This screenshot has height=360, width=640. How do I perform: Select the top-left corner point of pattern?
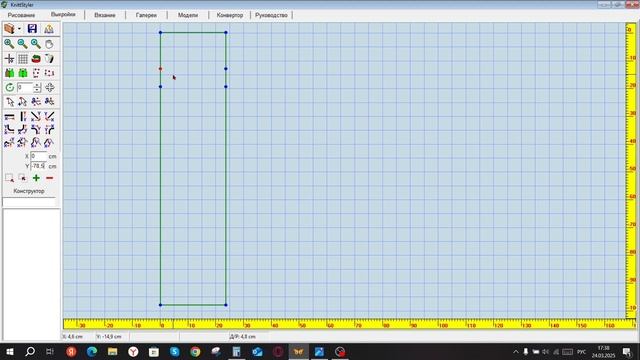tap(160, 32)
